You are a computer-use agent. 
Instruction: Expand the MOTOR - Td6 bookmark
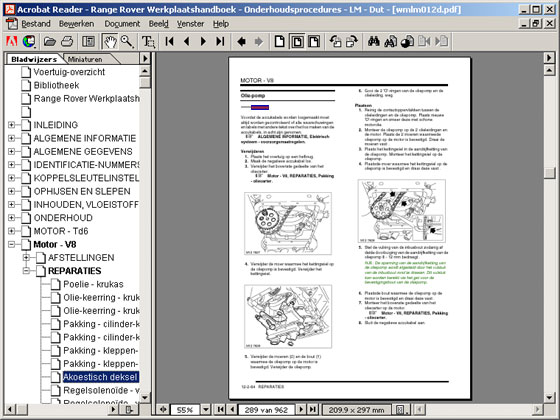click(11, 231)
